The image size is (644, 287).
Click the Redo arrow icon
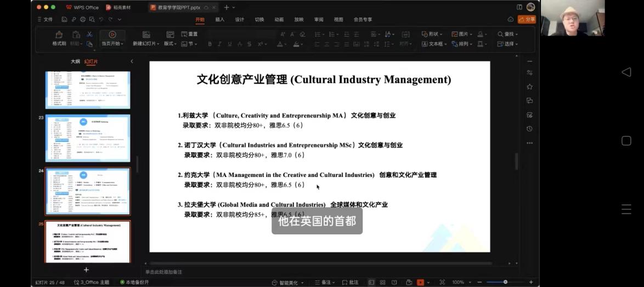tap(110, 19)
